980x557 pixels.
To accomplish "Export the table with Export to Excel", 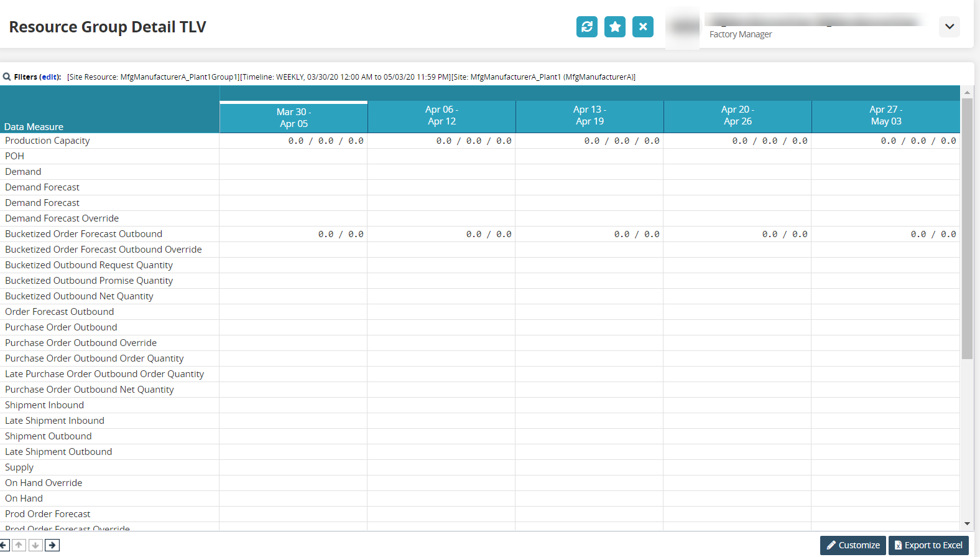I will click(x=928, y=545).
